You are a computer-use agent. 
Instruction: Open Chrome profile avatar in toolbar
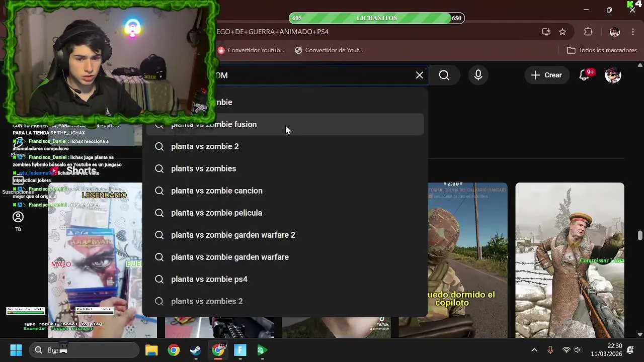615,32
